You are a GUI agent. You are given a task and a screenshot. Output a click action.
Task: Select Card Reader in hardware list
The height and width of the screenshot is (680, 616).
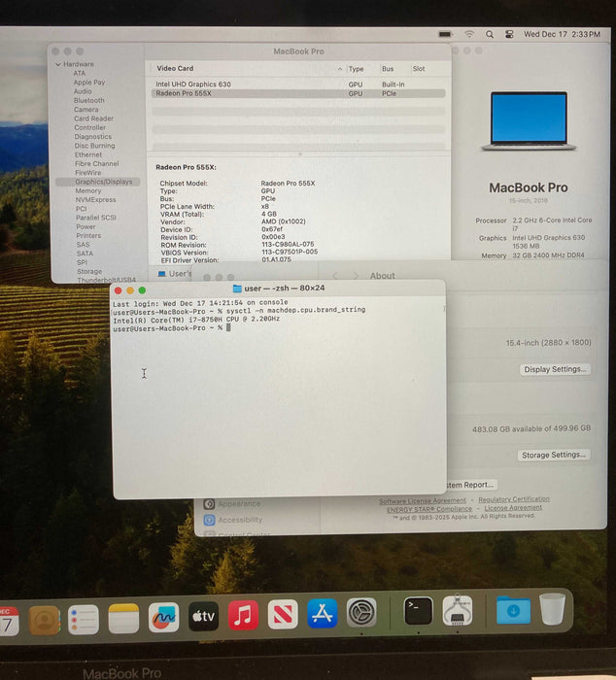tap(93, 119)
